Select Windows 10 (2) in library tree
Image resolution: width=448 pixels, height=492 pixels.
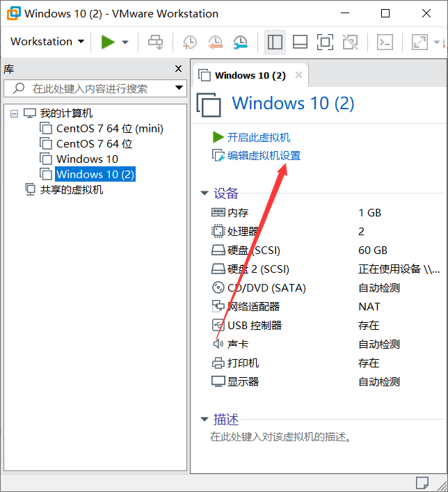coord(95,174)
